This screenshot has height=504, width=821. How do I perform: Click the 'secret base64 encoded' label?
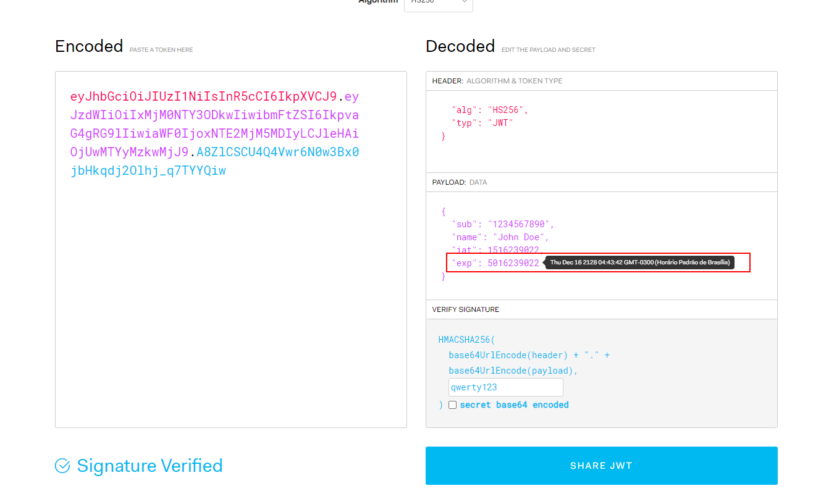click(x=514, y=405)
